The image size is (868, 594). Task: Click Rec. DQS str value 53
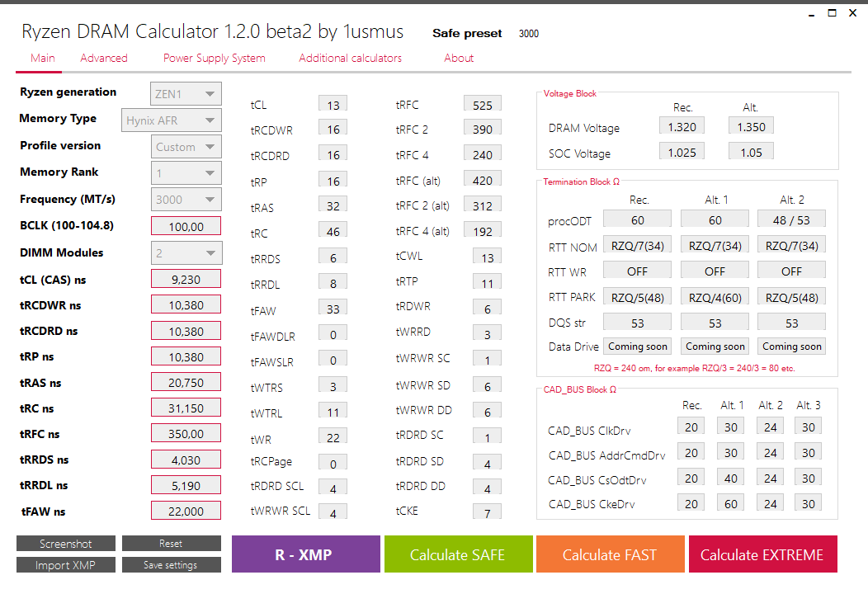[x=637, y=323]
